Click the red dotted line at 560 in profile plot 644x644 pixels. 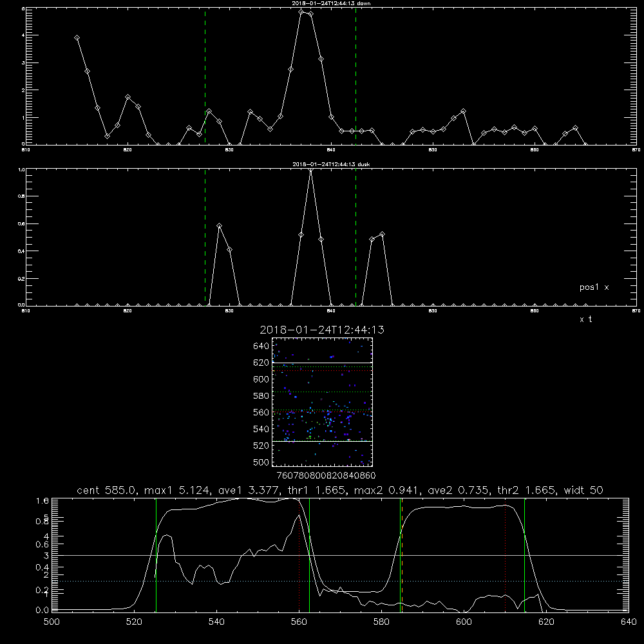pos(299,554)
